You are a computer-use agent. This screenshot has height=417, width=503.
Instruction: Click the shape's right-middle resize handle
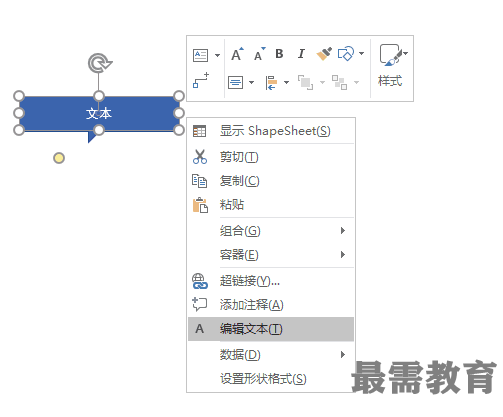point(179,113)
